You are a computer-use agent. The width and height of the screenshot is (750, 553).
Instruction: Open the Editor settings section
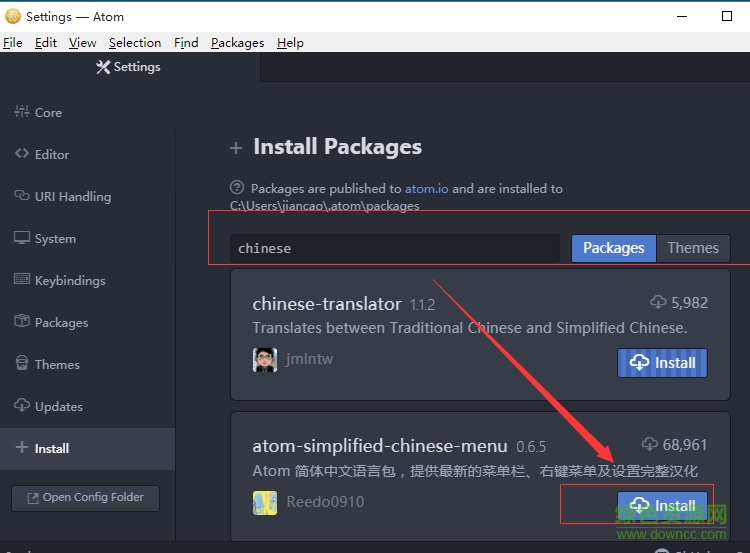click(x=51, y=155)
